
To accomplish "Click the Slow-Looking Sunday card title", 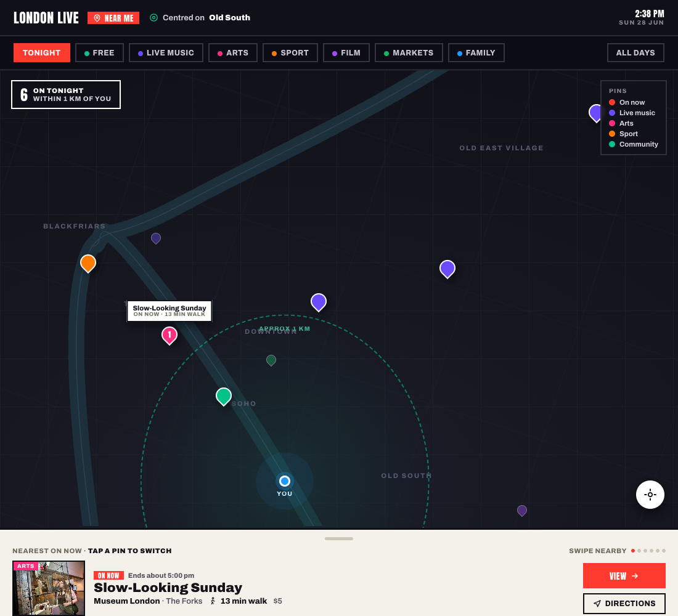I will coord(168,588).
